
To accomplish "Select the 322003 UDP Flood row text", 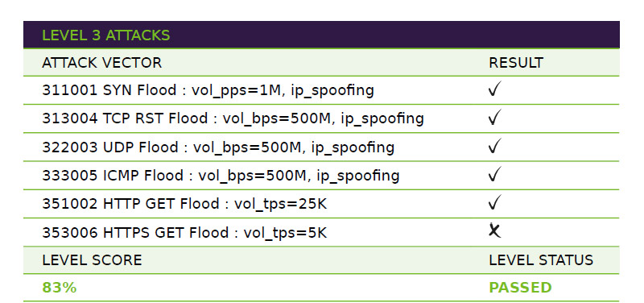I will (x=218, y=147).
